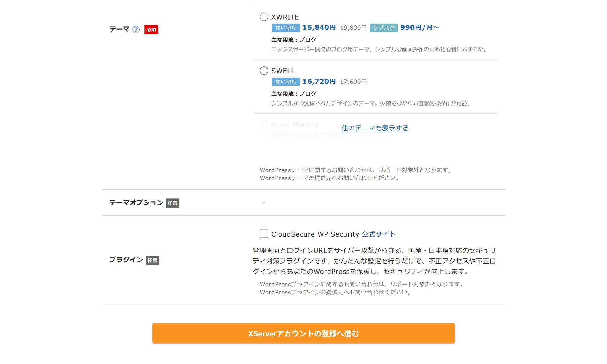Click the XWRITE theme name label
This screenshot has width=607, height=364.
tap(285, 17)
